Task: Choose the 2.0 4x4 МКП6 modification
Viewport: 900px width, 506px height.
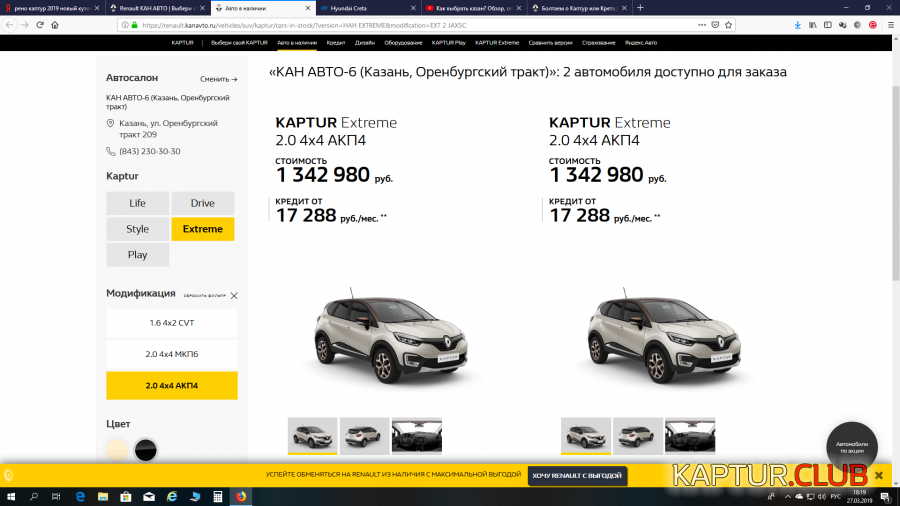Action: (172, 354)
